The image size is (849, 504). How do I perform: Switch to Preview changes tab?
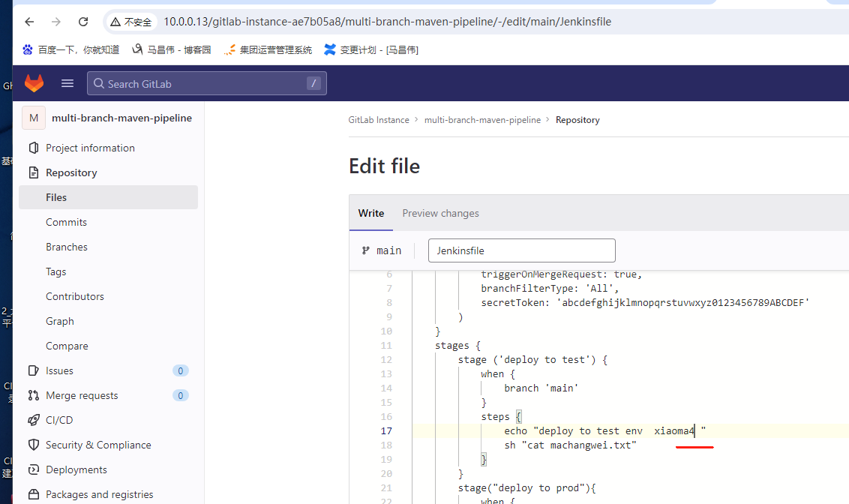(440, 213)
